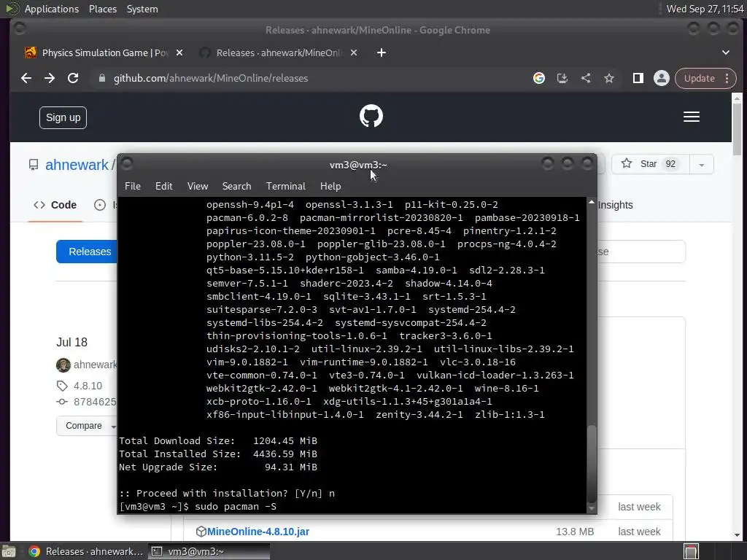Image resolution: width=747 pixels, height=560 pixels.
Task: Open terminal View menu
Action: tap(197, 186)
